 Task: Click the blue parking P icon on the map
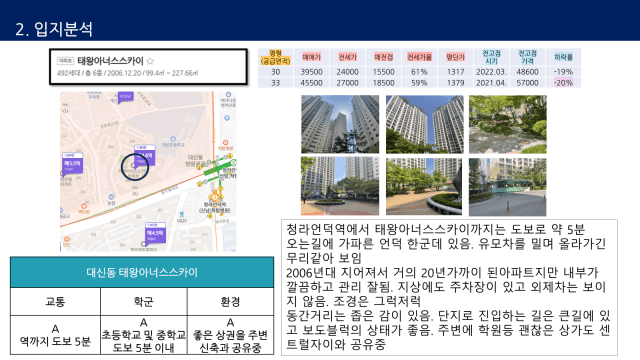(227, 118)
